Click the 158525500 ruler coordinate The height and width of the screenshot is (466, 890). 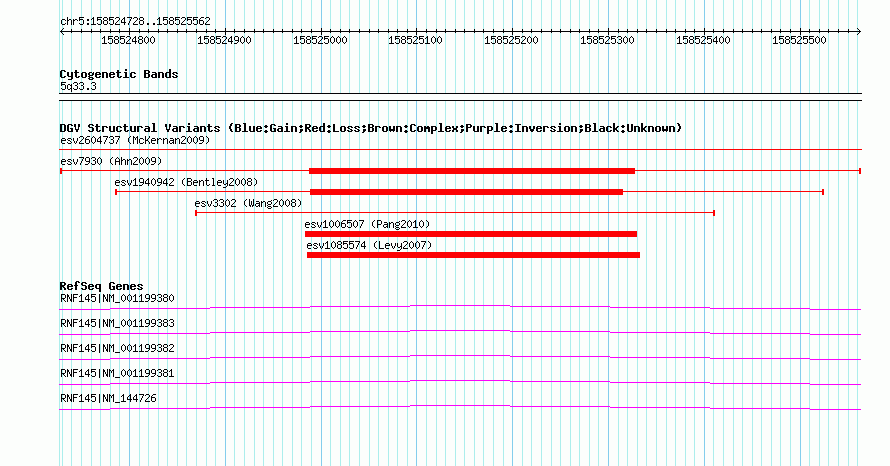tap(799, 40)
